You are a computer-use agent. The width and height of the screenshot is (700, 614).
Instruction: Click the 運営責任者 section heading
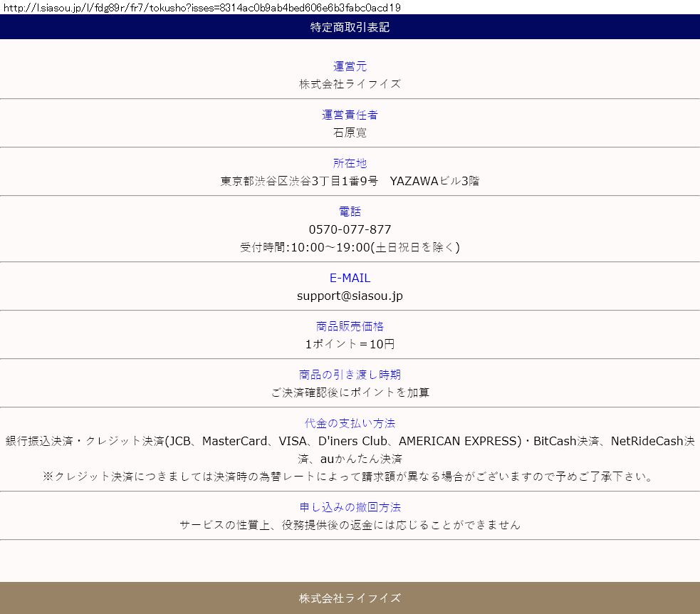coord(350,115)
